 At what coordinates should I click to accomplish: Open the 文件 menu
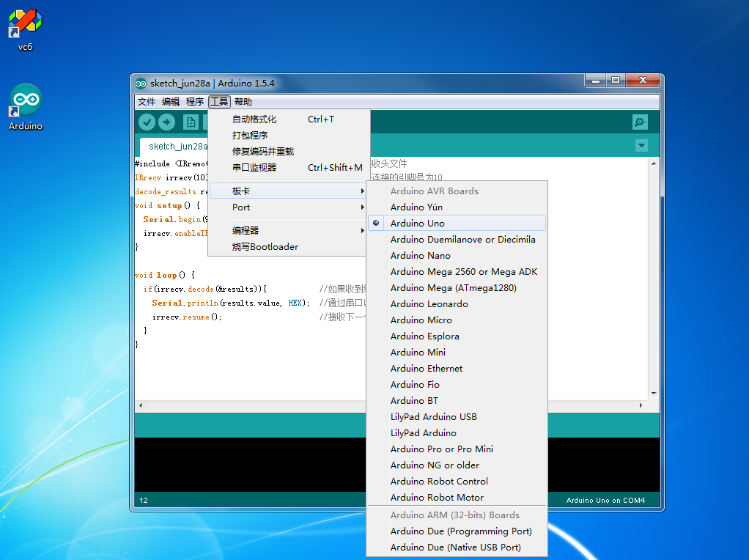(147, 102)
